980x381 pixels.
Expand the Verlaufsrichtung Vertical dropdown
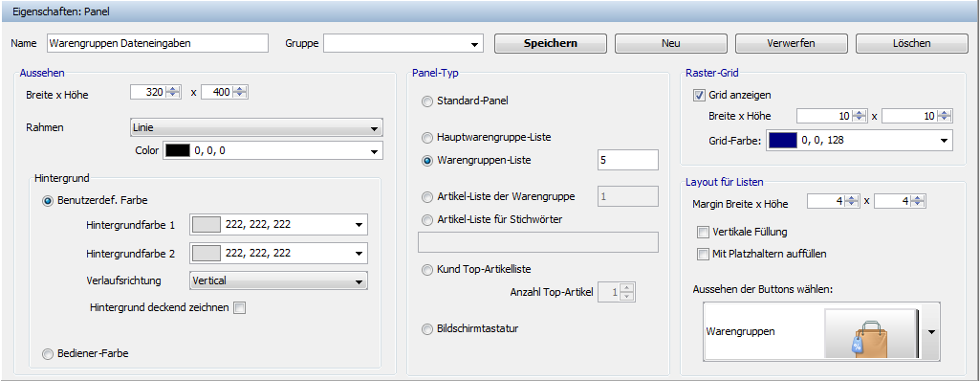coord(278,281)
